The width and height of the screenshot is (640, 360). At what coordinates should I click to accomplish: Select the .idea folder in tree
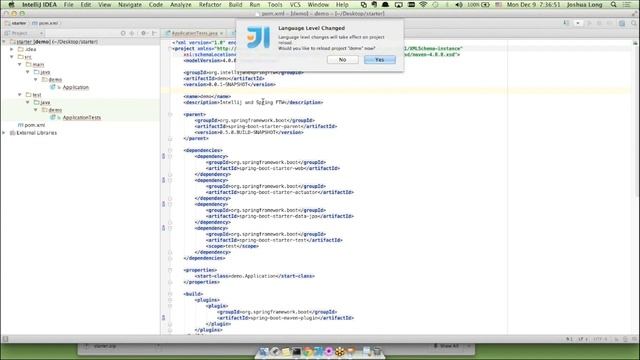[27, 49]
